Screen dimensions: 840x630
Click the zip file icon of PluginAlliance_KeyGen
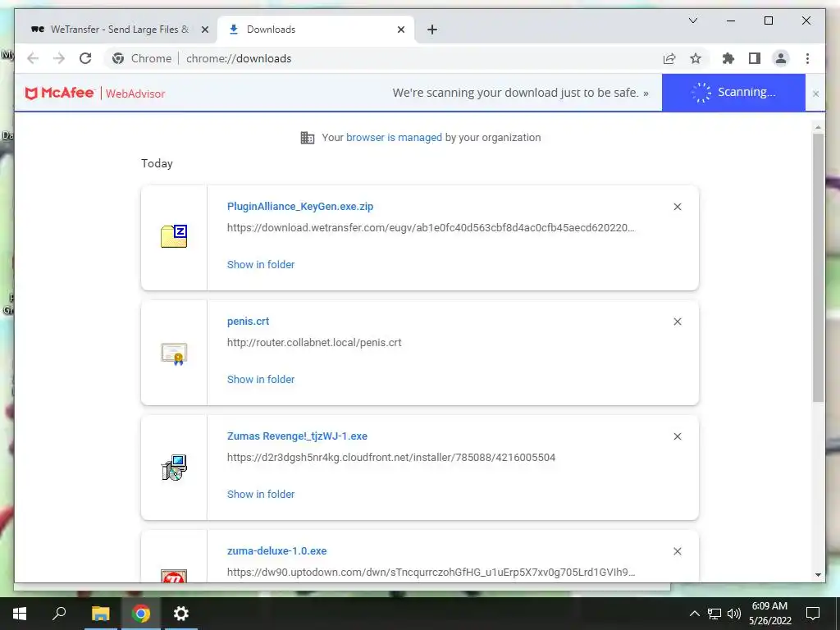pyautogui.click(x=174, y=236)
